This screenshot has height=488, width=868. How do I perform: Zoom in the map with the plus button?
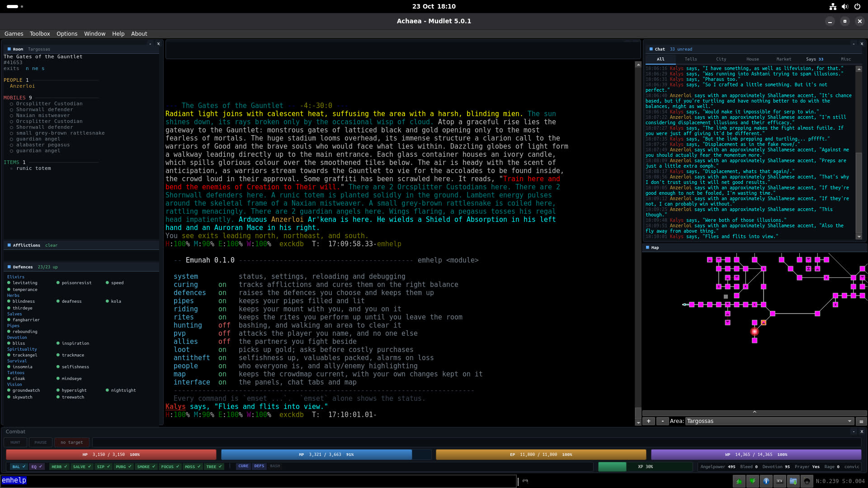[649, 421]
